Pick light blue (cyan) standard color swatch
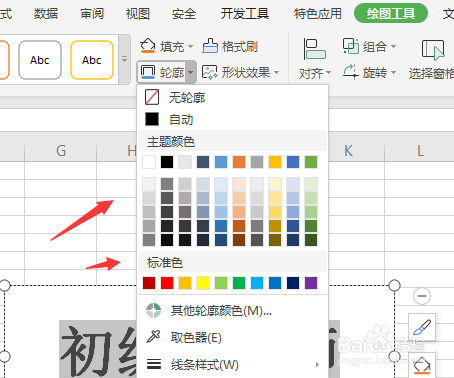454x378 pixels. [257, 283]
